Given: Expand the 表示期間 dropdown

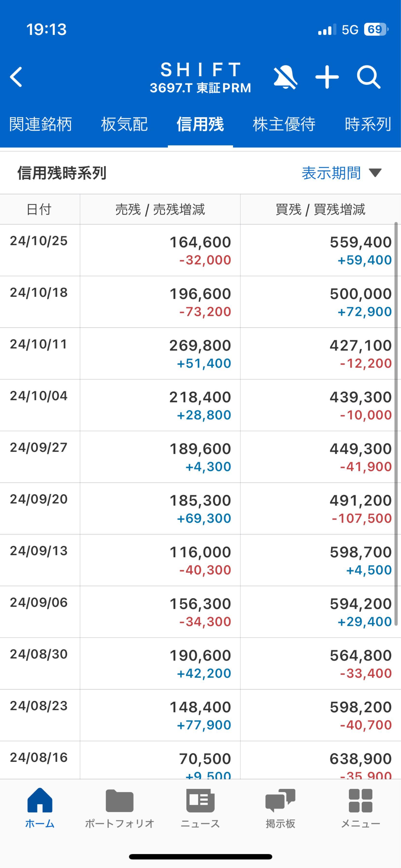Looking at the screenshot, I should click(x=341, y=173).
